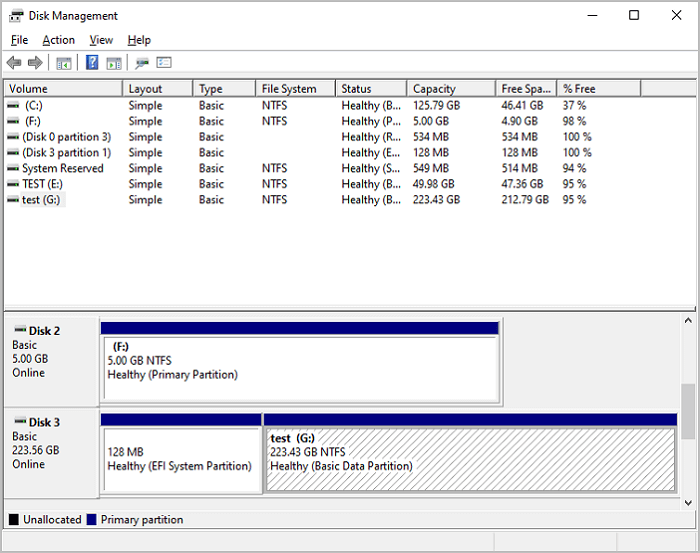Sort by the Capacity column header
Image resolution: width=700 pixels, height=553 pixels.
click(450, 89)
